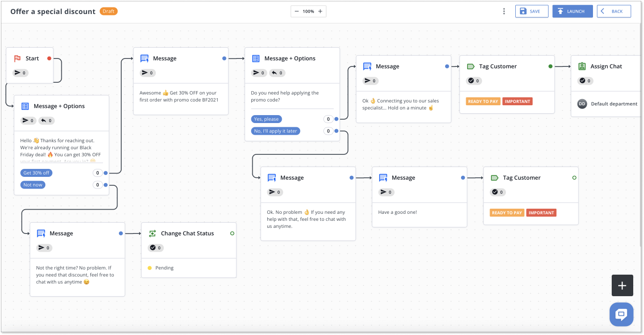
Task: Click the red flag Start icon
Action: click(x=17, y=58)
